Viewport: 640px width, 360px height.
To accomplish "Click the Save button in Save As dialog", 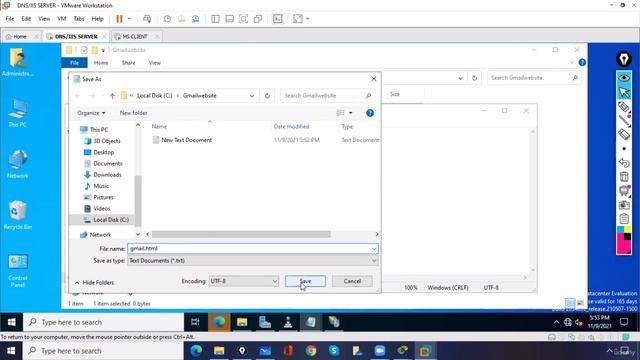I will (x=305, y=281).
